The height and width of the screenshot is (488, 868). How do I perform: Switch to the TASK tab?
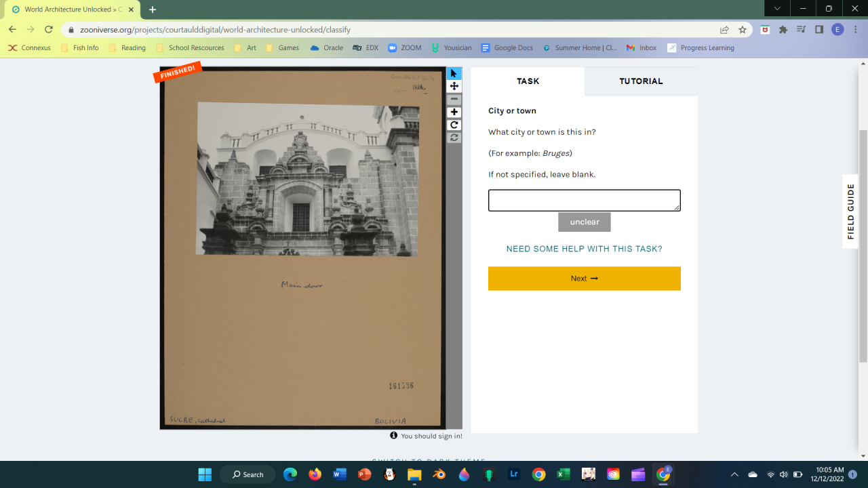(x=528, y=81)
